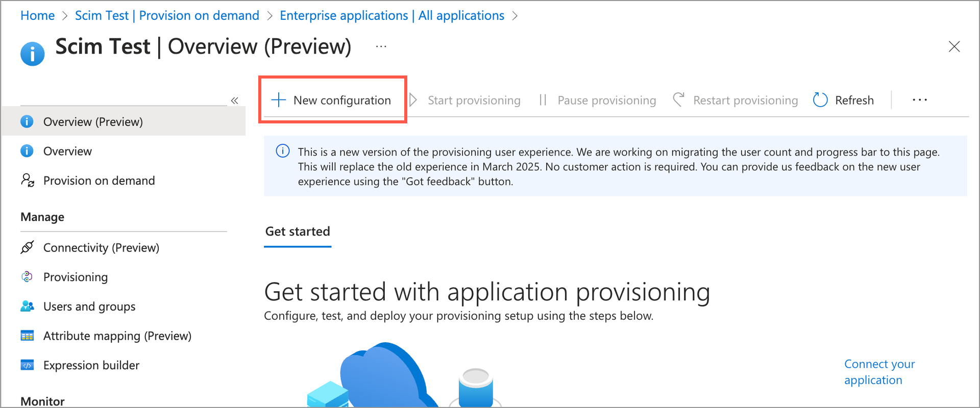Close the Scim Test overview pane
The width and height of the screenshot is (980, 408).
coord(954,46)
